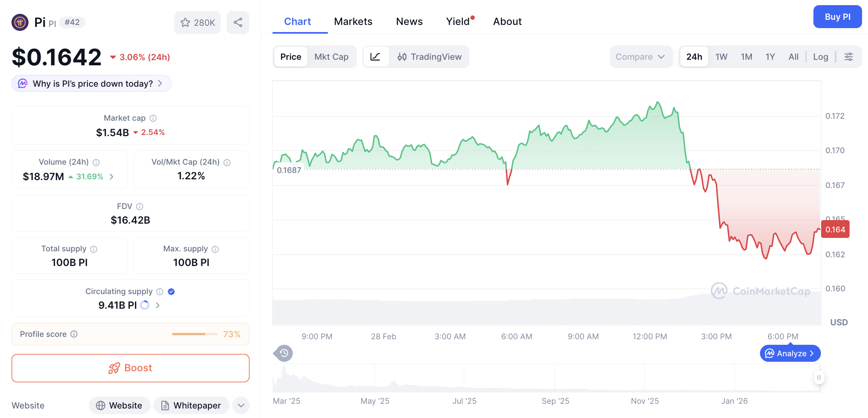
Task: Click the star icon to watchlist Pi
Action: point(185,23)
